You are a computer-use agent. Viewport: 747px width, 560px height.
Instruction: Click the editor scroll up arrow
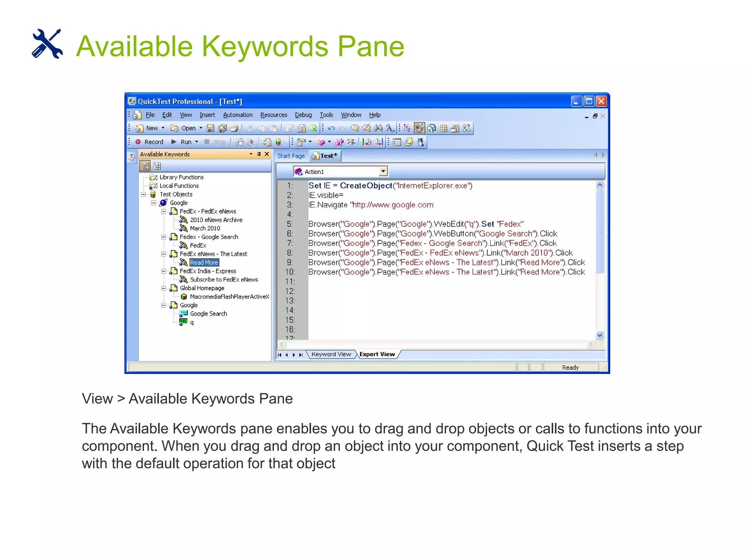tap(600, 185)
